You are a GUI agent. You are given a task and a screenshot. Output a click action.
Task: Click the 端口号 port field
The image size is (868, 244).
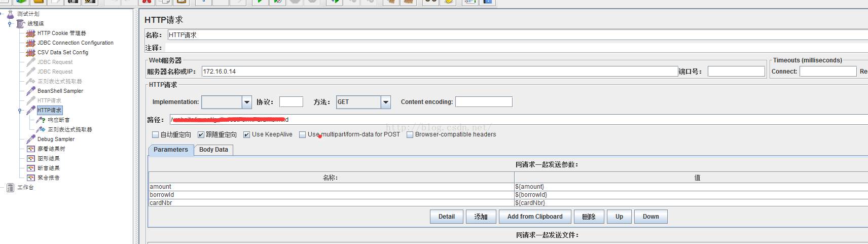pyautogui.click(x=736, y=72)
